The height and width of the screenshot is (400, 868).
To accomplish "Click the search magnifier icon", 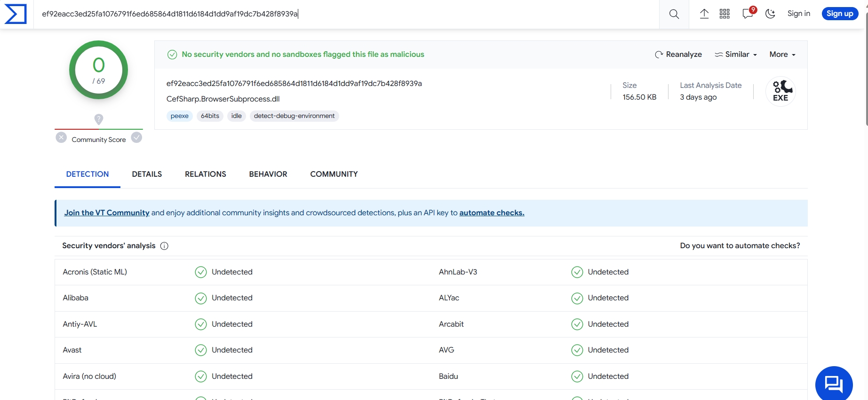I will pyautogui.click(x=674, y=14).
